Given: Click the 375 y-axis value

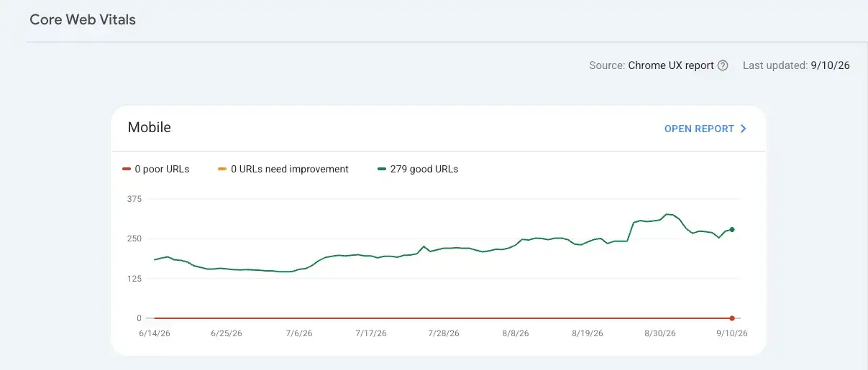Looking at the screenshot, I should (x=134, y=199).
